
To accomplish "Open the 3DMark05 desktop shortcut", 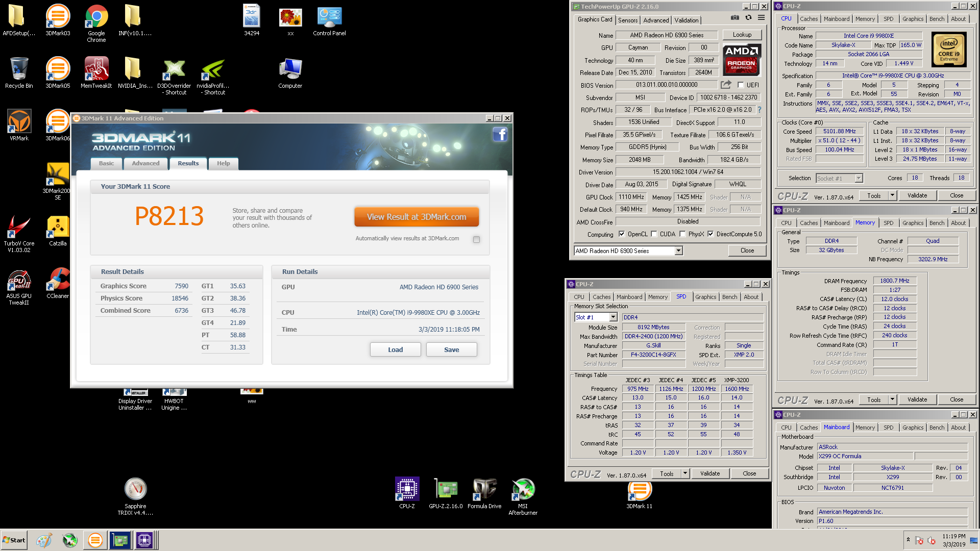I will 58,73.
